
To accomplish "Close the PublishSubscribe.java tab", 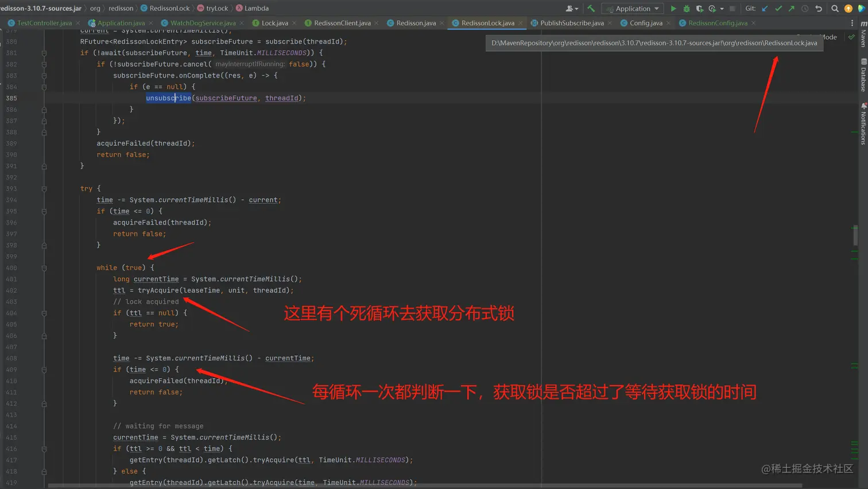I will pos(609,23).
